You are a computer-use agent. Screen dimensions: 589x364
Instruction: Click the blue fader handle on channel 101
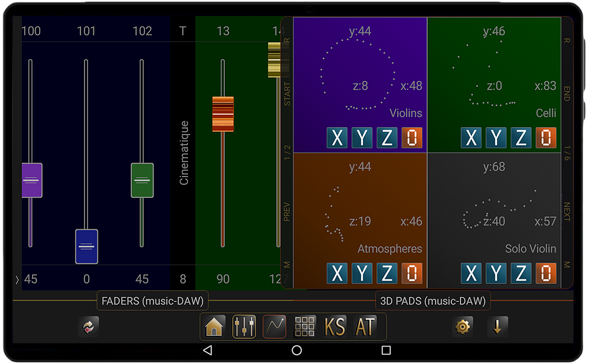coord(86,247)
